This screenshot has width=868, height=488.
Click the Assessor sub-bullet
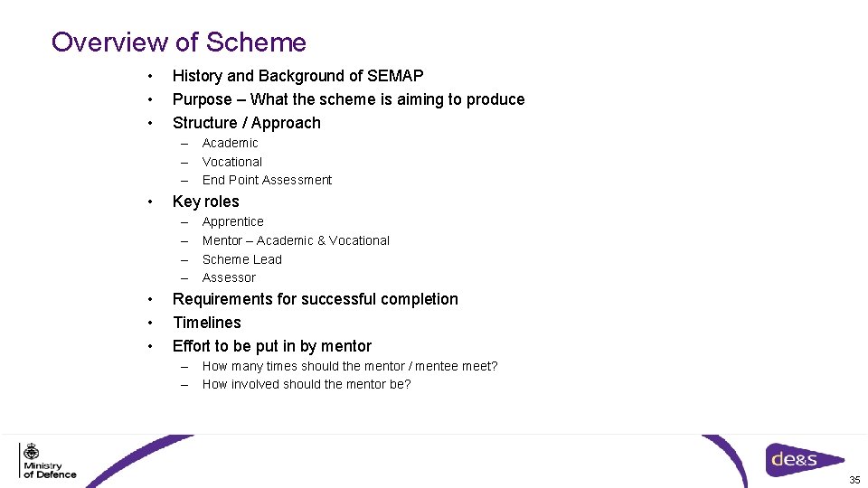click(x=229, y=277)
